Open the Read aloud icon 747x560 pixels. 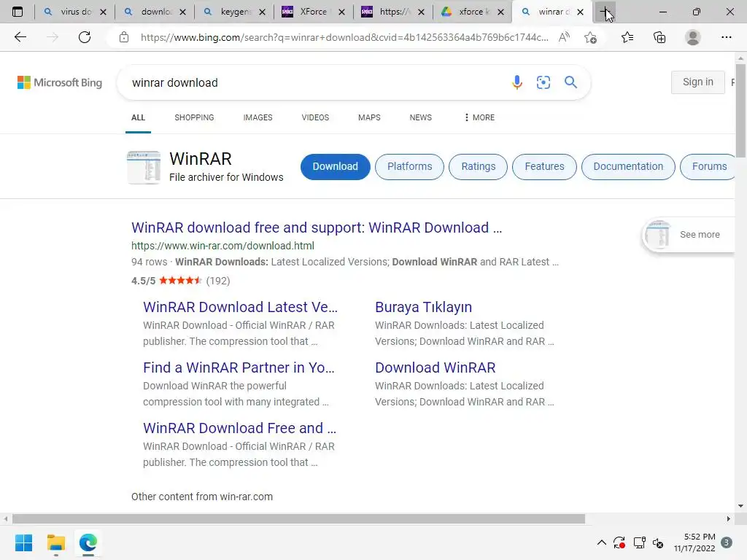(x=564, y=37)
